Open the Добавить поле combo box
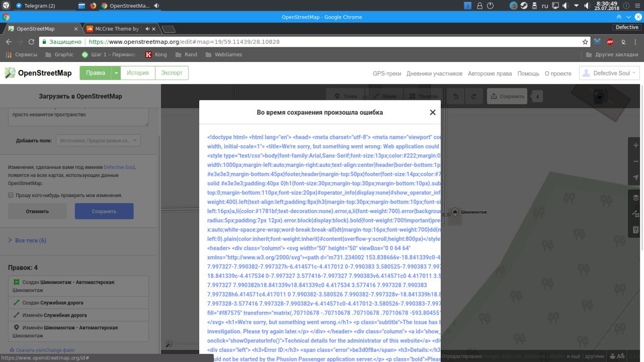 [98, 141]
